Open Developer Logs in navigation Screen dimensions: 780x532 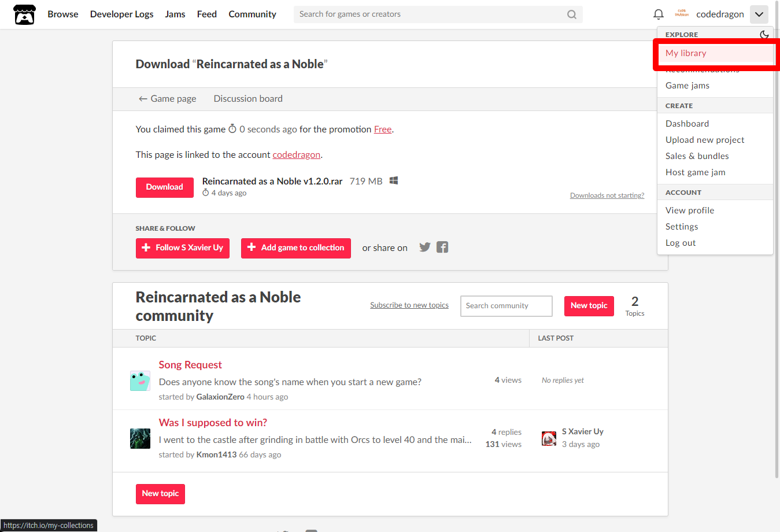click(122, 14)
